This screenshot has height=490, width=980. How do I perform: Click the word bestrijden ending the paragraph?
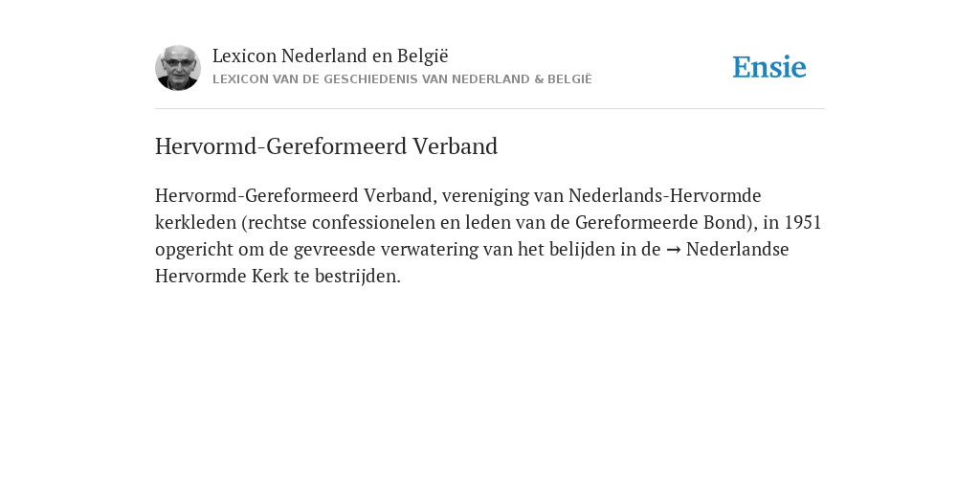point(358,277)
